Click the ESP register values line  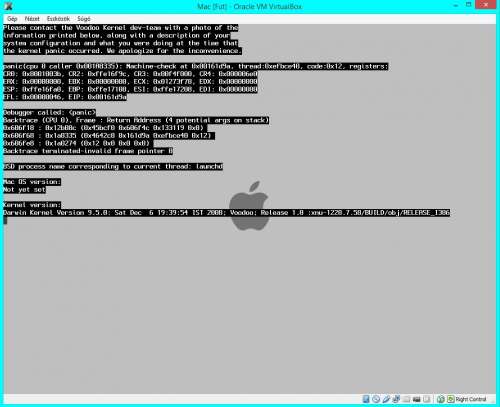[130, 89]
